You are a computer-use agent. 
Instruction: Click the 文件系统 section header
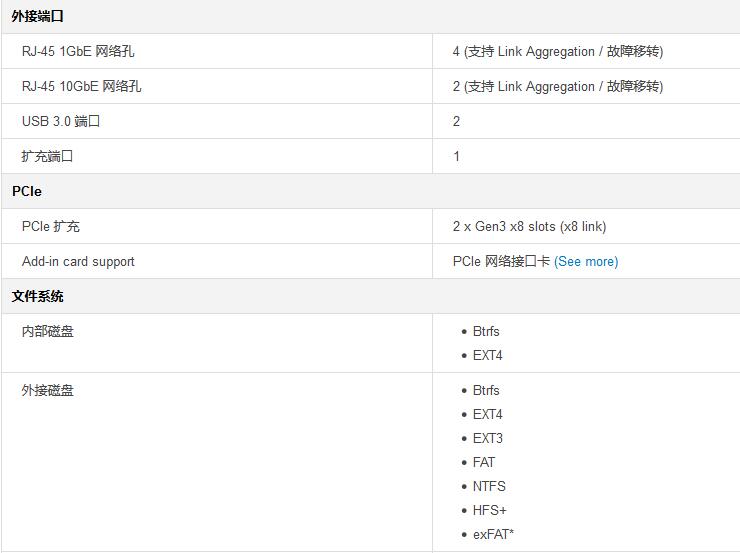tap(38, 296)
